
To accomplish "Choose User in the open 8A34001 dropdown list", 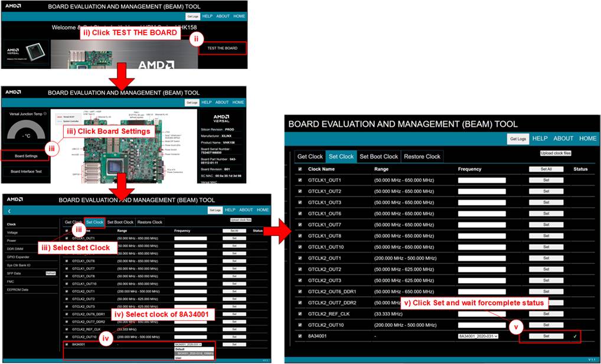I will point(194,358).
